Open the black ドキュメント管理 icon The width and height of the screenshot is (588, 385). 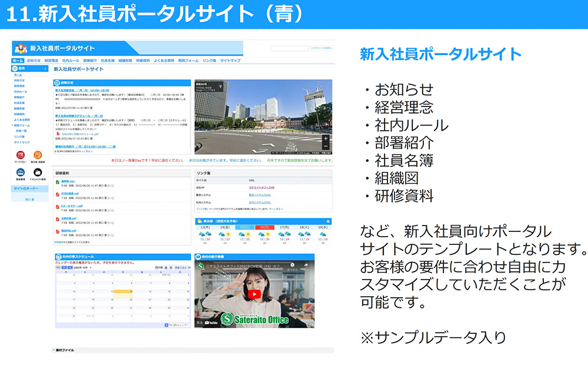38,172
